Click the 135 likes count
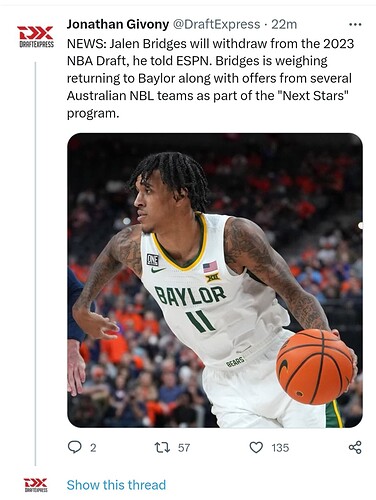This screenshot has height=500, width=376. click(280, 448)
